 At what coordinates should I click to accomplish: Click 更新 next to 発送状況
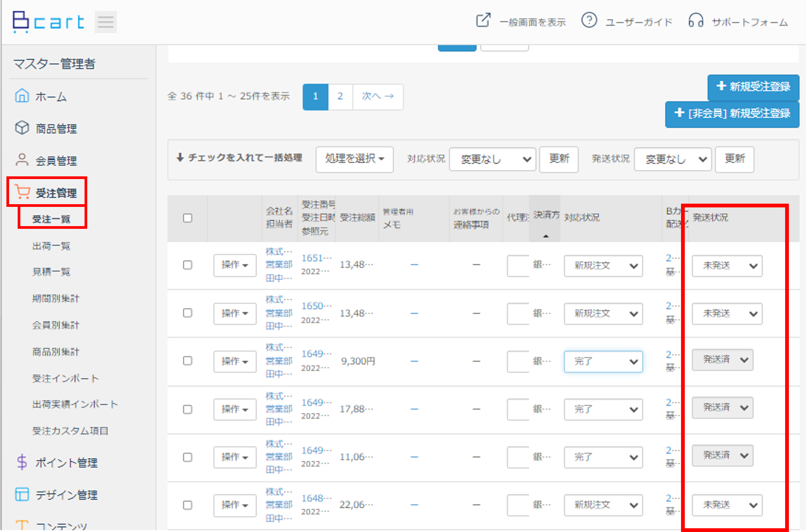click(x=735, y=159)
